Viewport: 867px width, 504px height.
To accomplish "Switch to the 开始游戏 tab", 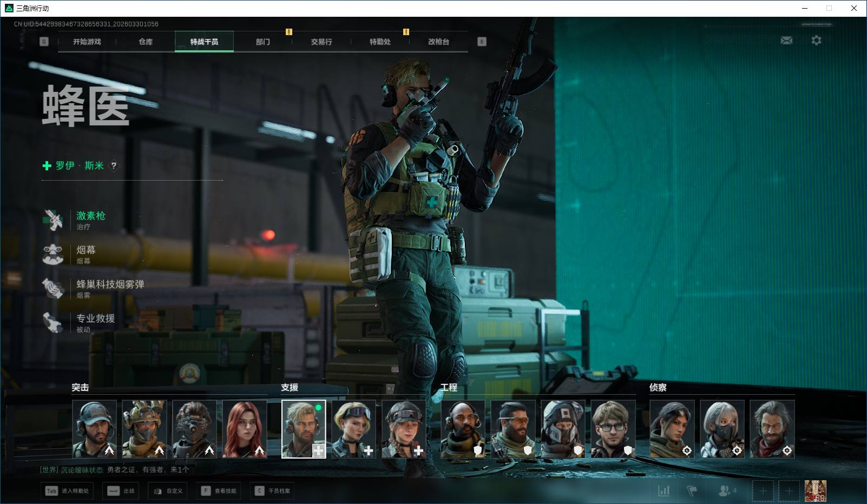I will [87, 42].
